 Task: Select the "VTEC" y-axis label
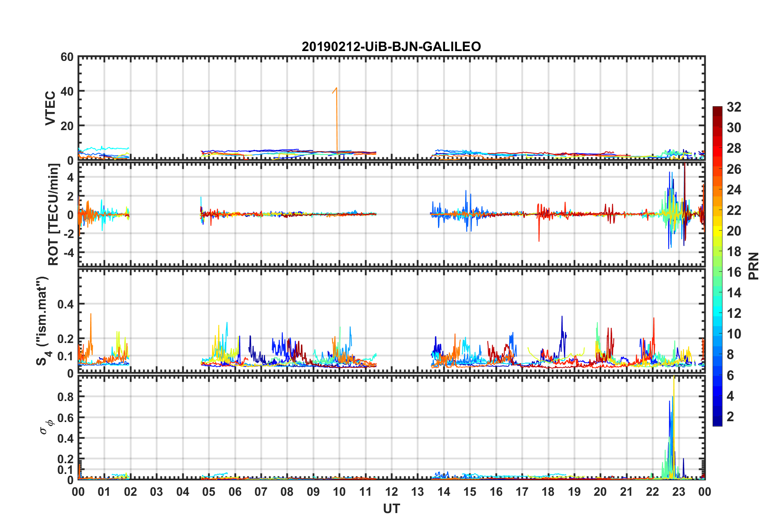50,108
